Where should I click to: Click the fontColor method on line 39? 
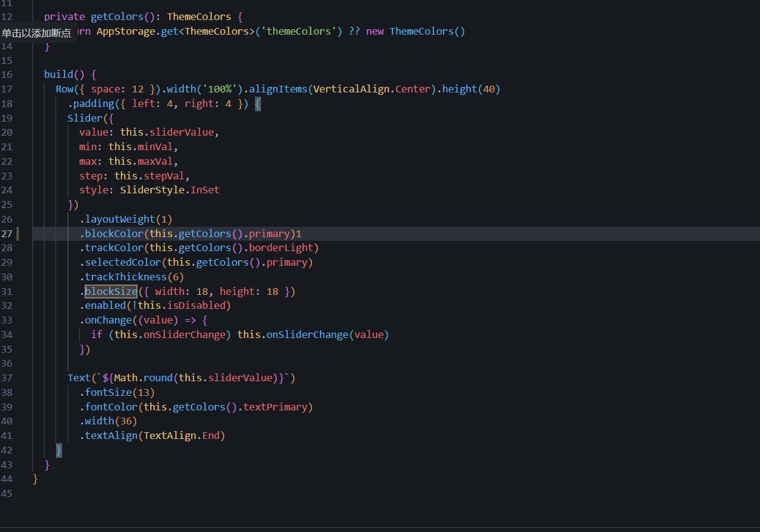click(111, 407)
